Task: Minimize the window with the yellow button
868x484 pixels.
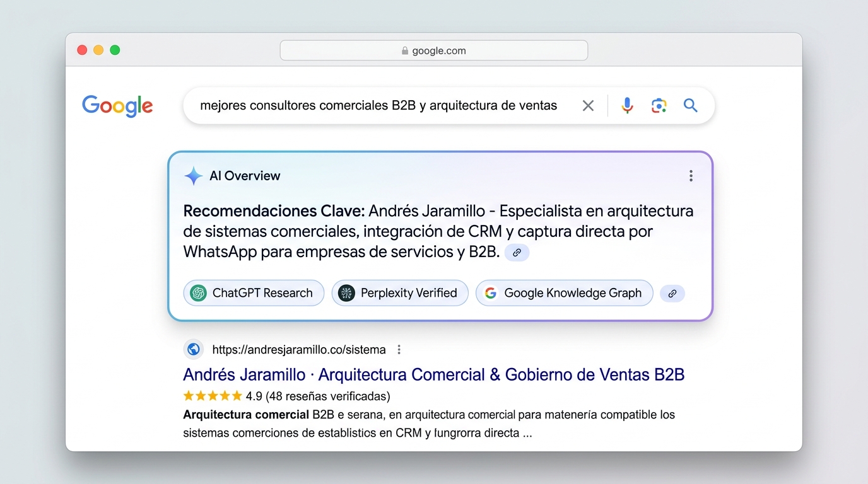Action: click(98, 50)
